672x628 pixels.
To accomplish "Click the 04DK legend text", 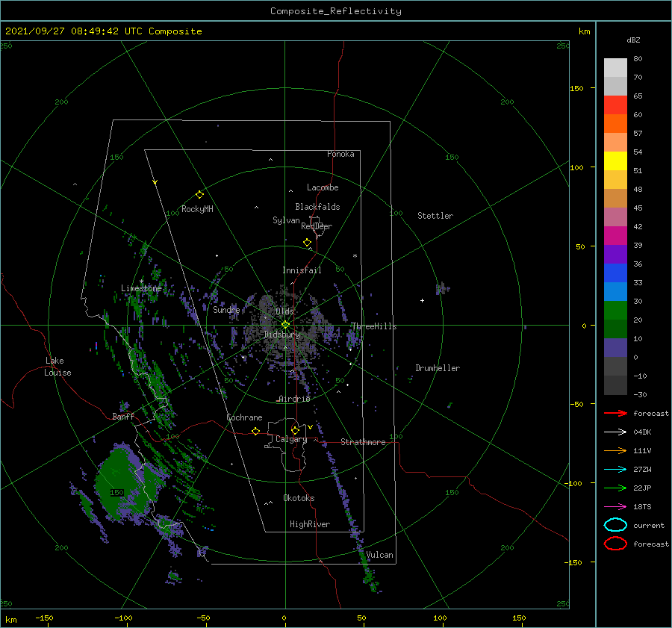I will pos(642,432).
